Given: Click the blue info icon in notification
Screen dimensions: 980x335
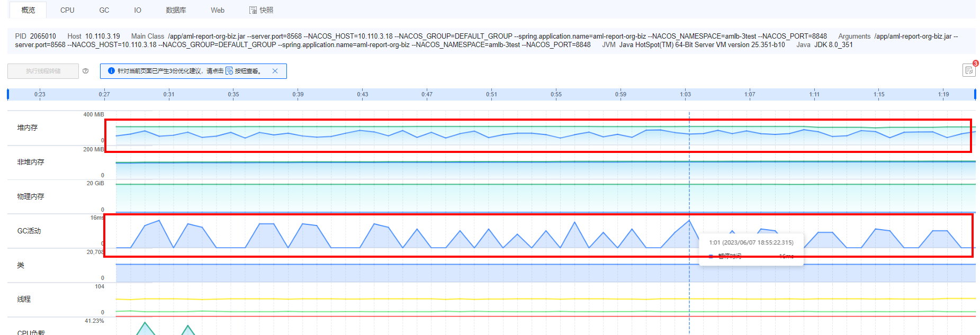Looking at the screenshot, I should tap(111, 71).
